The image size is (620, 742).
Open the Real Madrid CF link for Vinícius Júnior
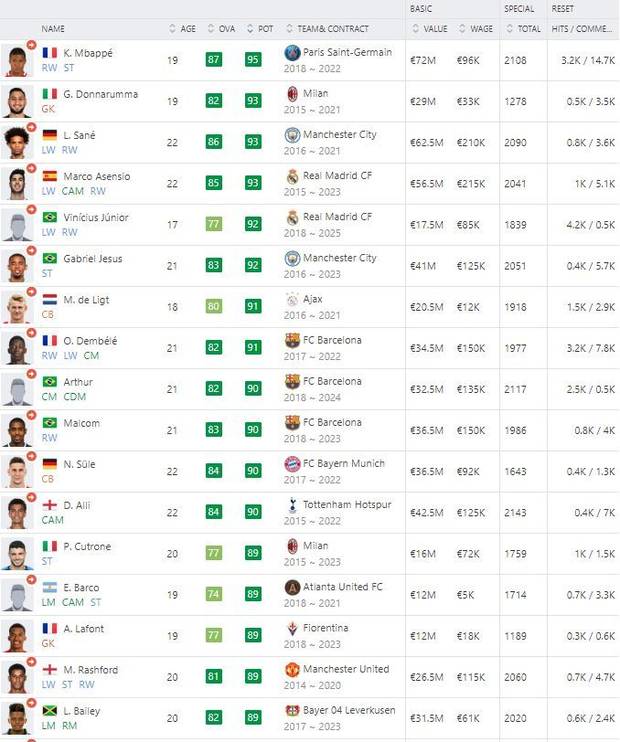point(337,217)
